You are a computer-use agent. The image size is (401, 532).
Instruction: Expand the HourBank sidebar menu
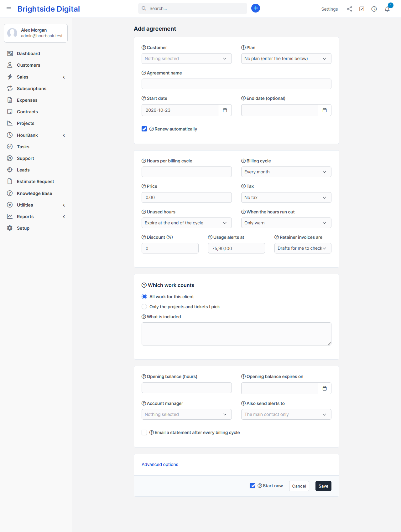pyautogui.click(x=36, y=135)
